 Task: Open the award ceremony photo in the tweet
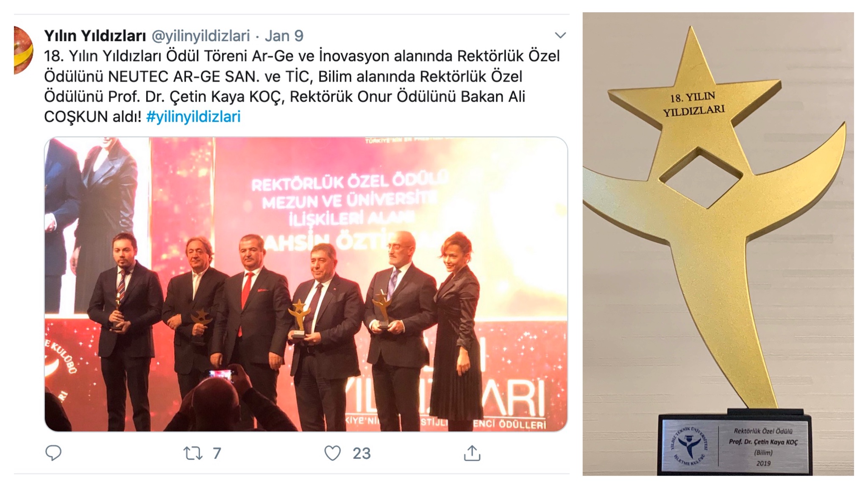[306, 284]
